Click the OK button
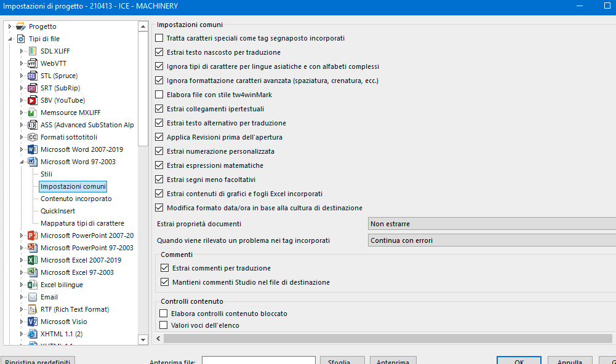This screenshot has height=364, width=616. [519, 361]
